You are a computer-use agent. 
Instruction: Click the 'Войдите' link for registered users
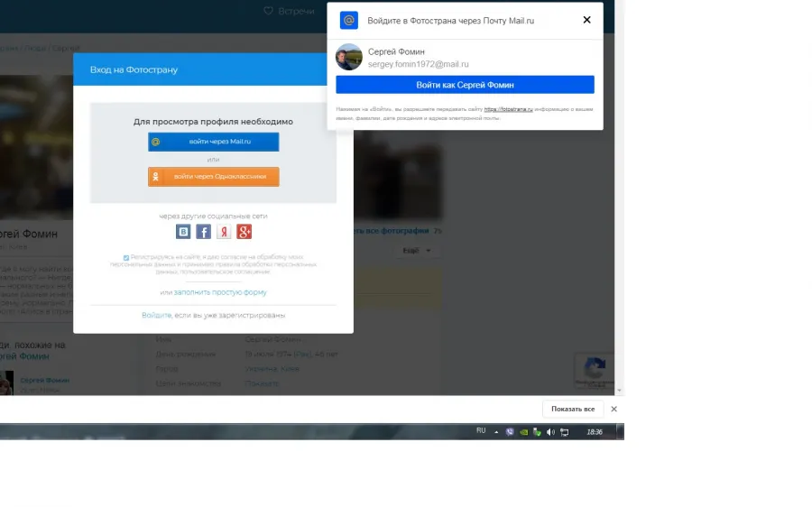[x=156, y=315]
